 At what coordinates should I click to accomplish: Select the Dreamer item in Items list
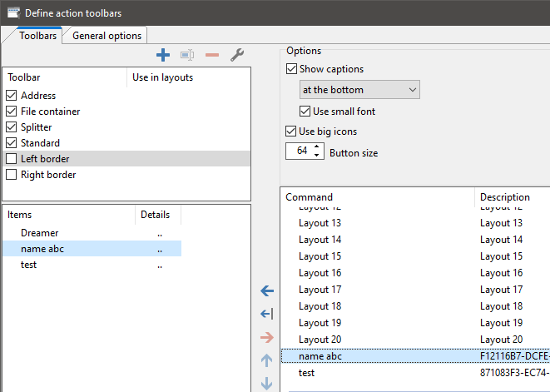click(x=40, y=233)
